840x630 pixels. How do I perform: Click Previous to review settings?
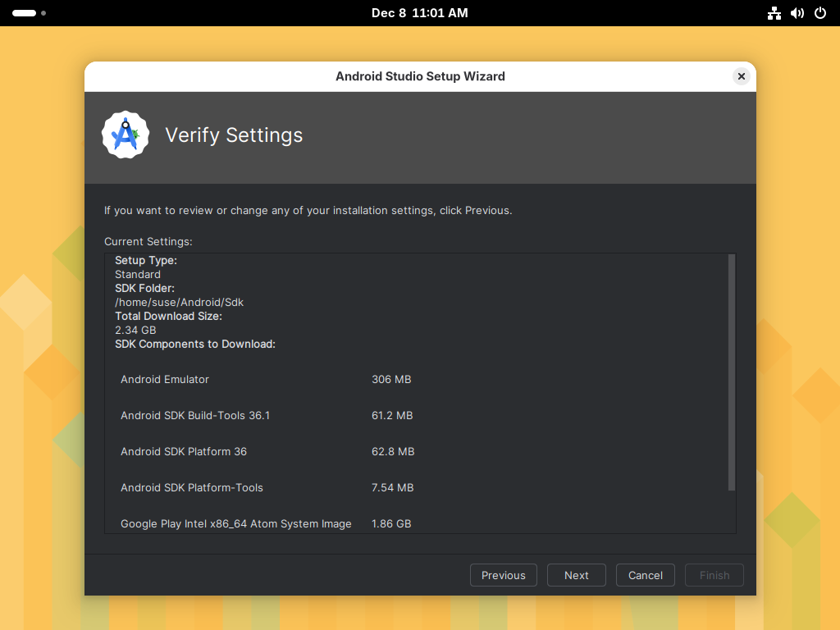click(x=503, y=575)
